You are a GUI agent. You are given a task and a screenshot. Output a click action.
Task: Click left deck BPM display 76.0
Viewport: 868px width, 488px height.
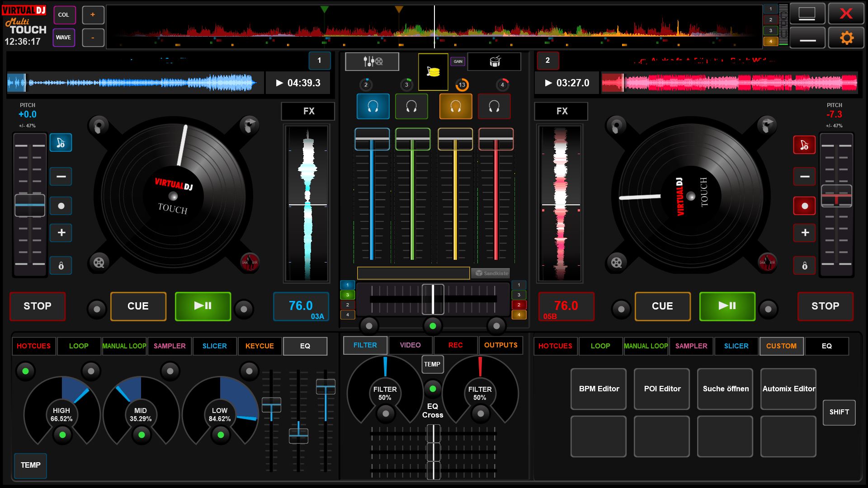301,307
